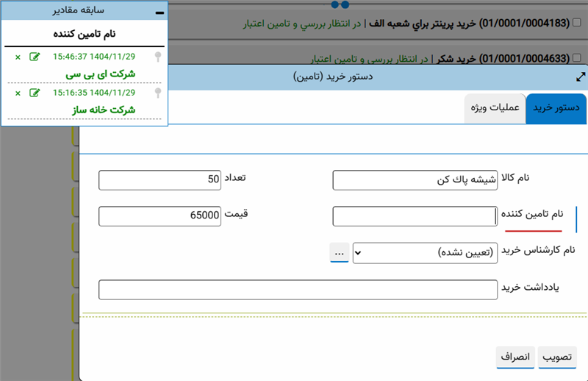Expand the دستور خرید dialog to fullscreen
Image resolution: width=588 pixels, height=381 pixels.
581,76
